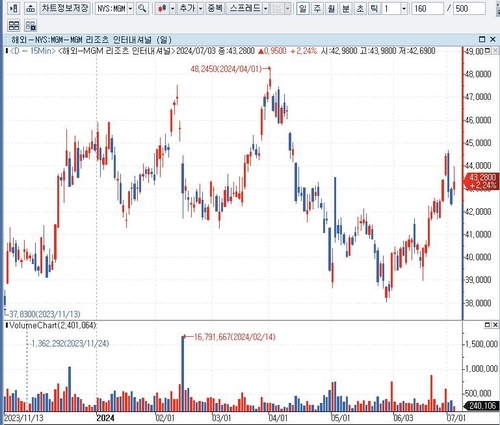Viewport: 500px width, 425px height.
Task: Expand the 스프레드 dropdown arrow
Action: (x=266, y=8)
